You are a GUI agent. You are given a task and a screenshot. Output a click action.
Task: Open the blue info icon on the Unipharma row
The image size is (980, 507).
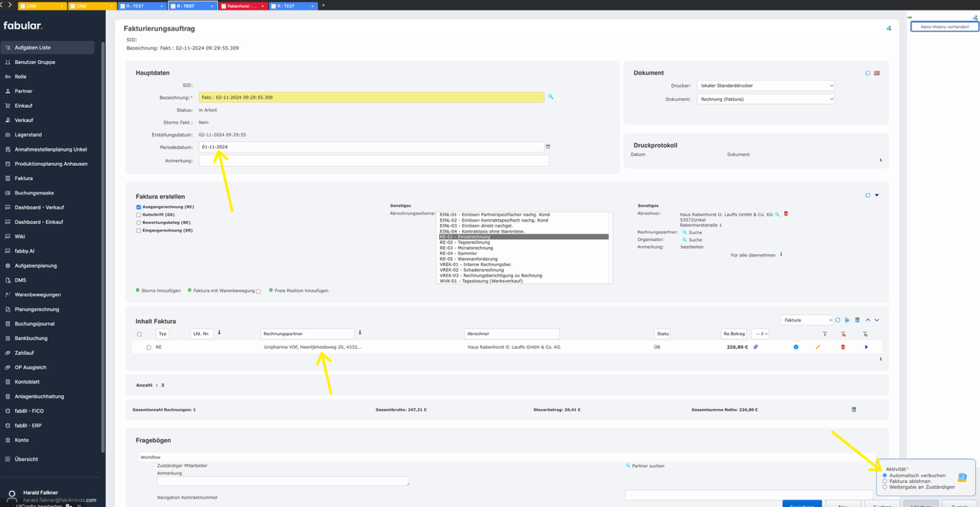click(796, 347)
